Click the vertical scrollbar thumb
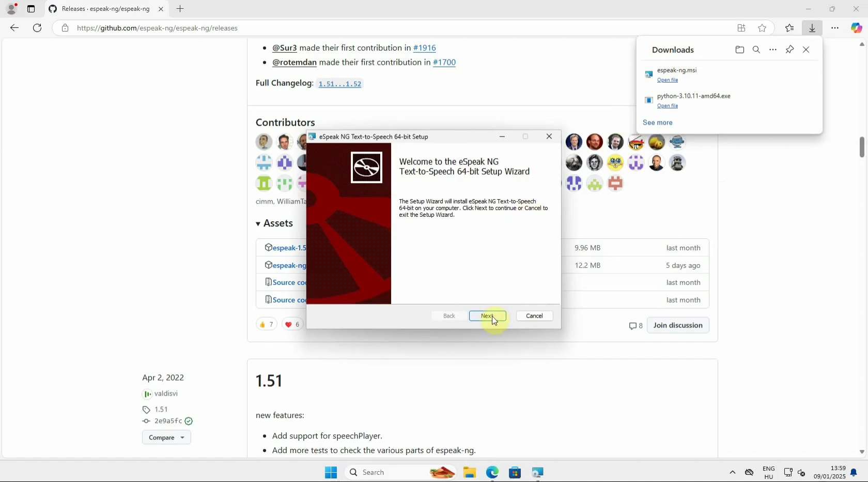The image size is (868, 482). (x=862, y=147)
